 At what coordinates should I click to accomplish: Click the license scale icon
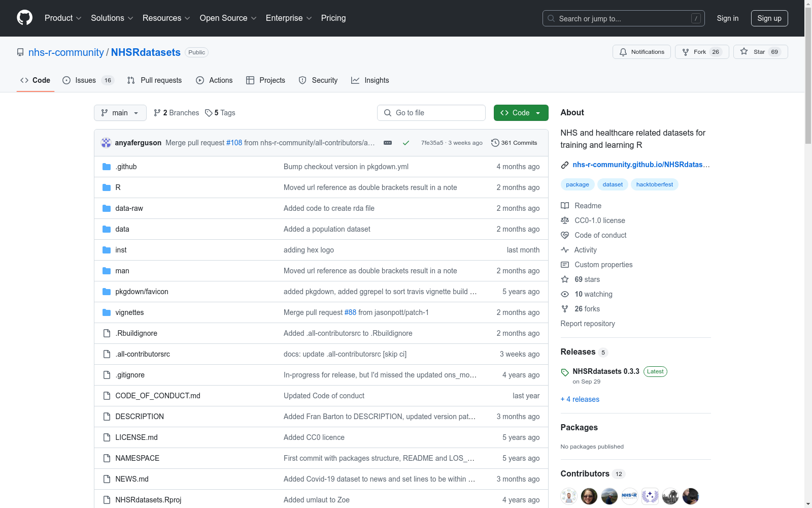pyautogui.click(x=565, y=220)
